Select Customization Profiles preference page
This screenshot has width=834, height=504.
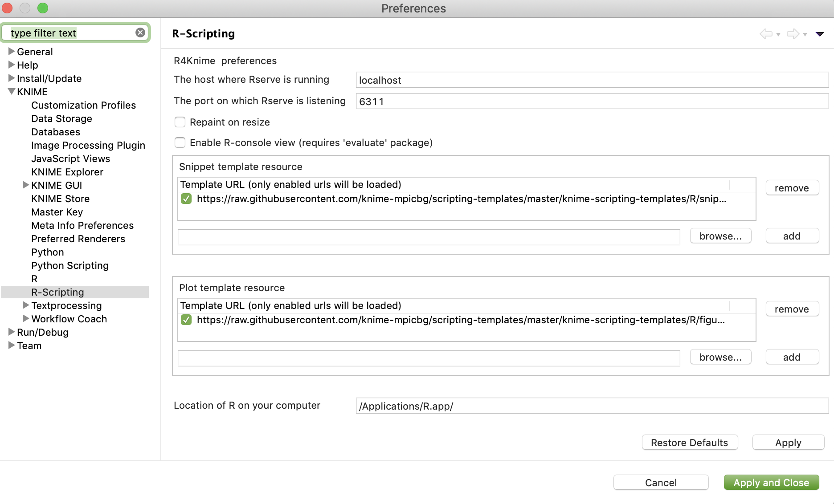tap(83, 105)
